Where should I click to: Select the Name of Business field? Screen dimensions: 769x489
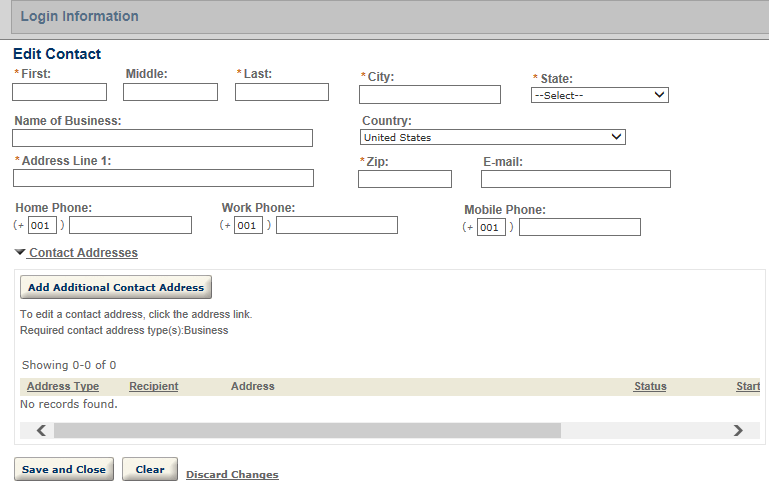point(162,138)
